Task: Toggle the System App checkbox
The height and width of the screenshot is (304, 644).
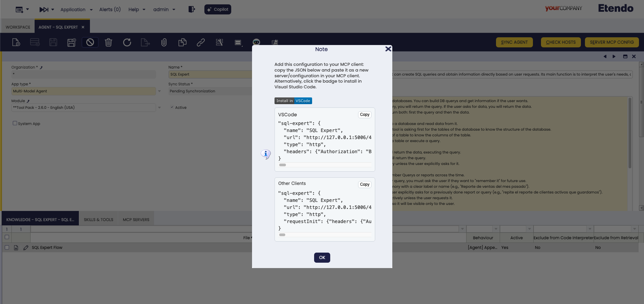Action: point(15,123)
